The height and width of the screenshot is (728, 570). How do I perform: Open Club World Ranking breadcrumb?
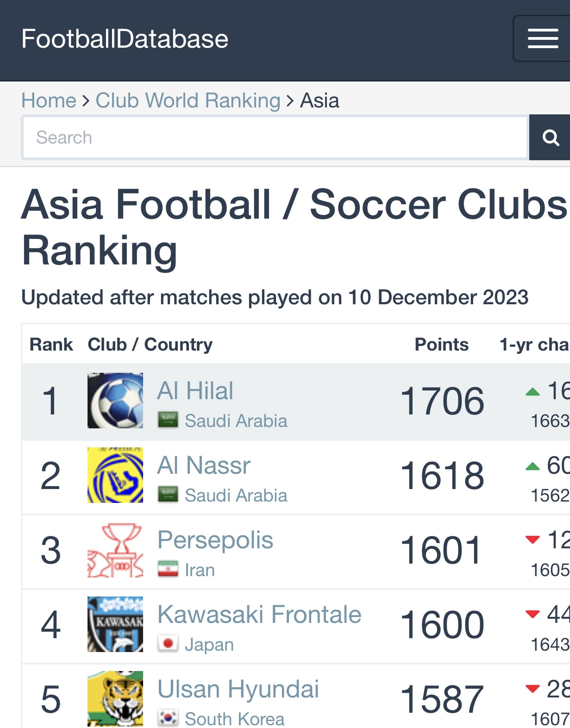(188, 100)
